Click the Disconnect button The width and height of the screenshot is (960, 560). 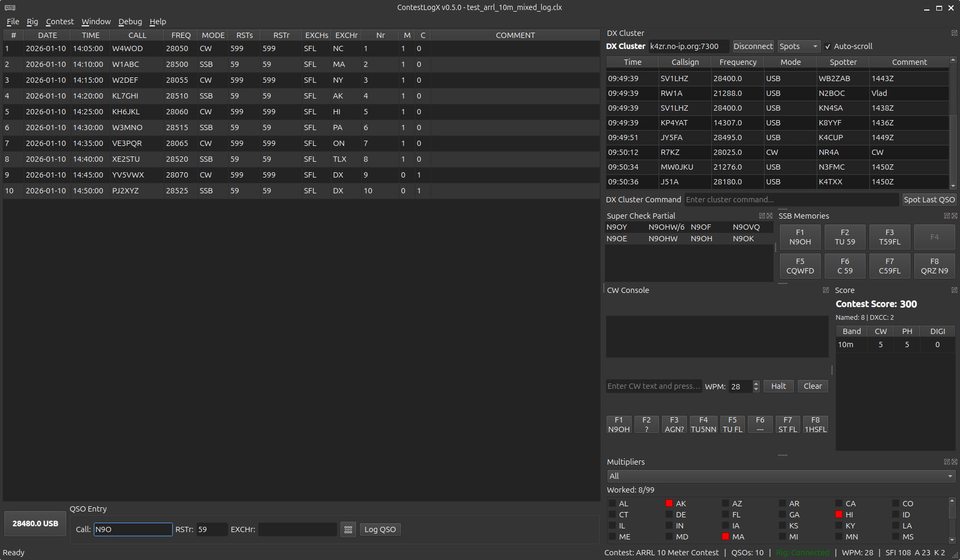pos(753,46)
